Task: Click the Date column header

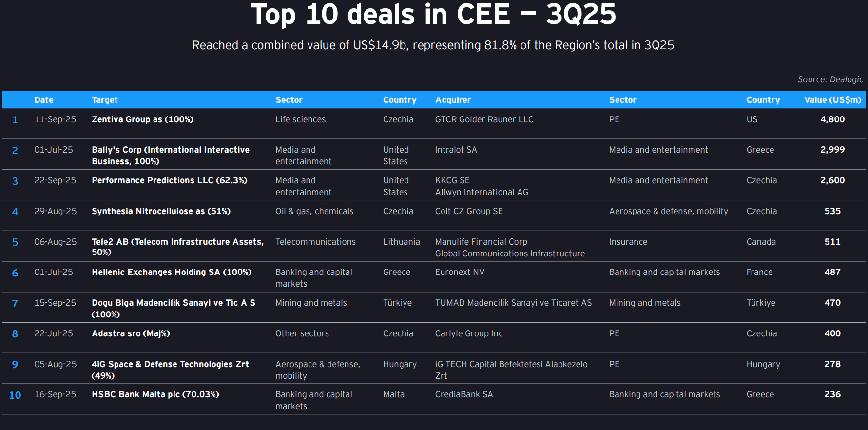Action: [x=44, y=100]
